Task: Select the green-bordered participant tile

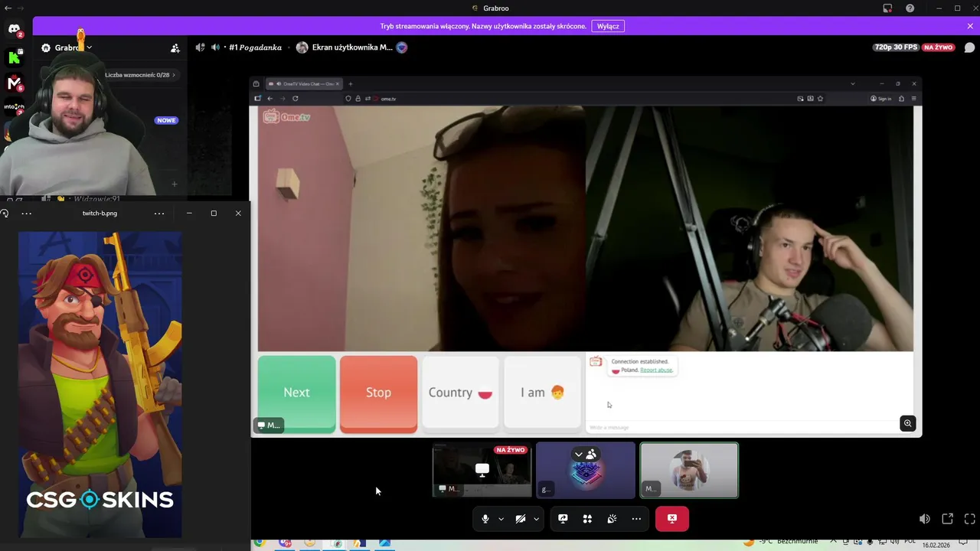Action: pyautogui.click(x=689, y=470)
